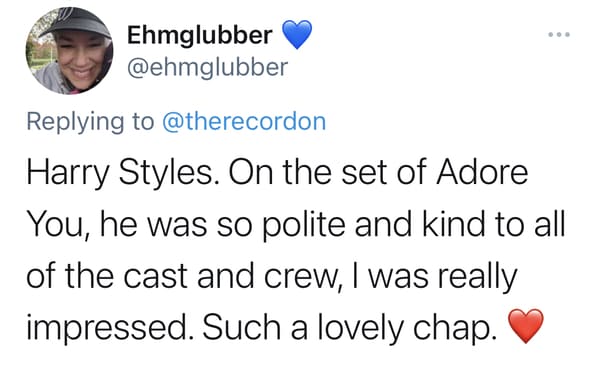Viewport: 599px width, 375px height.
Task: Click the word 'You,' starting second line
Action: 60,225
